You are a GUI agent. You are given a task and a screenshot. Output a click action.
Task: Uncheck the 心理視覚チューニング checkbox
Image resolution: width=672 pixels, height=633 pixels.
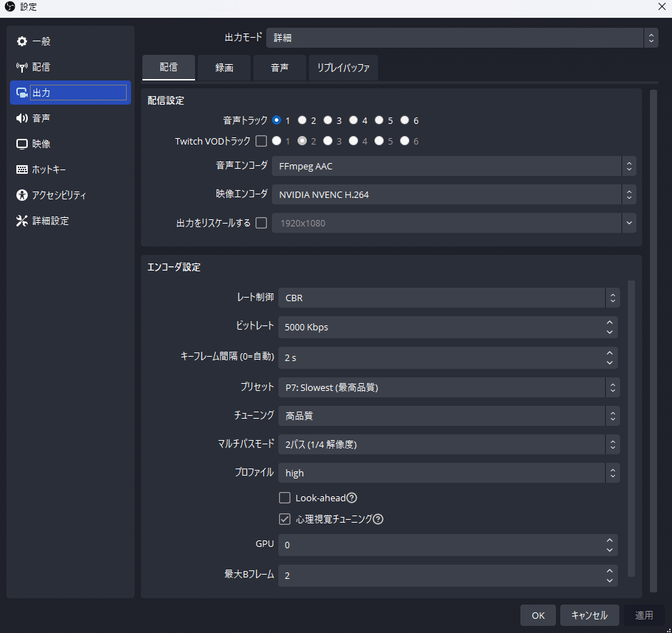tap(285, 519)
